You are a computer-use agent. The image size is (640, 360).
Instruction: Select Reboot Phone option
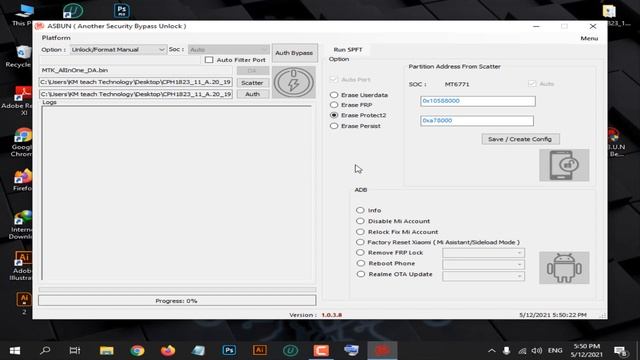pyautogui.click(x=360, y=263)
